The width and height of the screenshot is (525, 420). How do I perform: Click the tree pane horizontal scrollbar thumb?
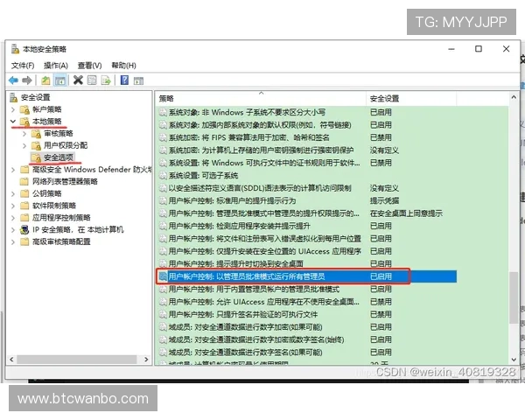77,360
